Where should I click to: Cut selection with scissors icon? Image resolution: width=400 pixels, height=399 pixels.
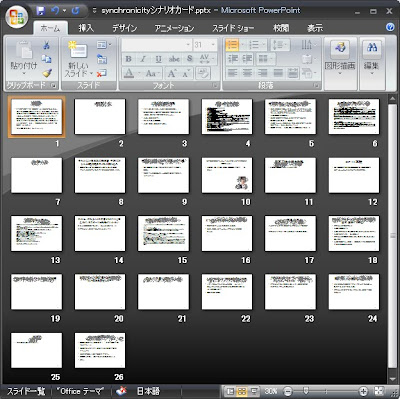point(46,45)
